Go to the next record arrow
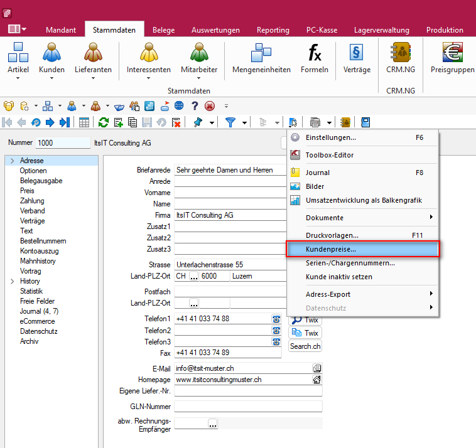 50,122
